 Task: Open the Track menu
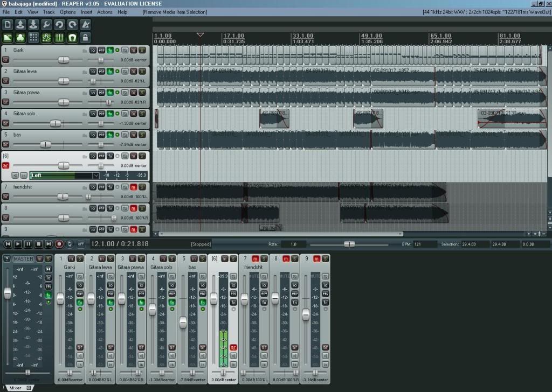[49, 12]
